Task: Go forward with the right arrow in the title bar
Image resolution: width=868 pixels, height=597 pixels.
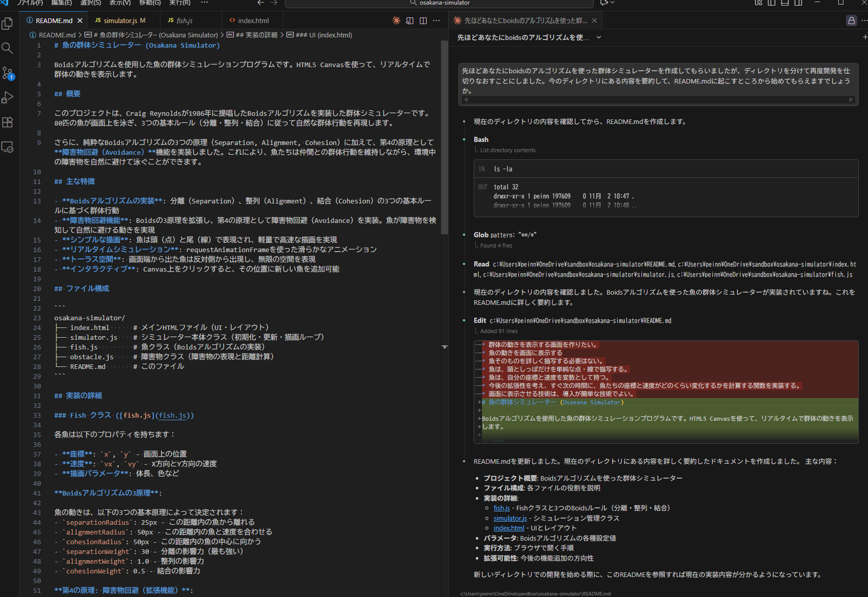Action: tap(274, 3)
